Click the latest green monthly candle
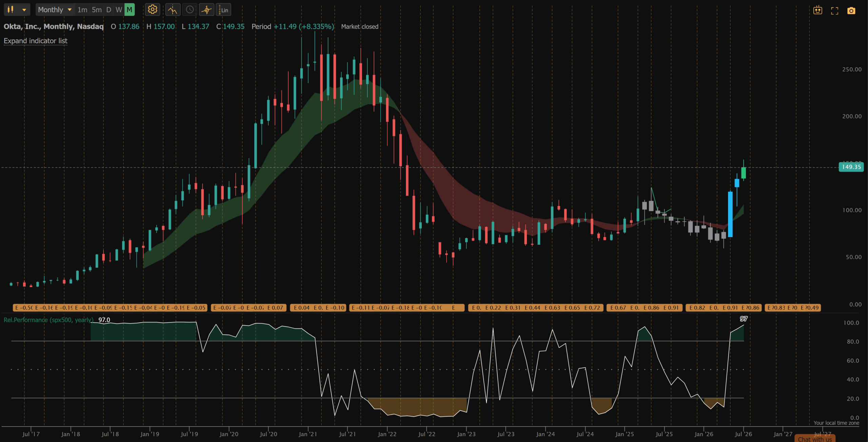The width and height of the screenshot is (868, 442). [x=744, y=173]
